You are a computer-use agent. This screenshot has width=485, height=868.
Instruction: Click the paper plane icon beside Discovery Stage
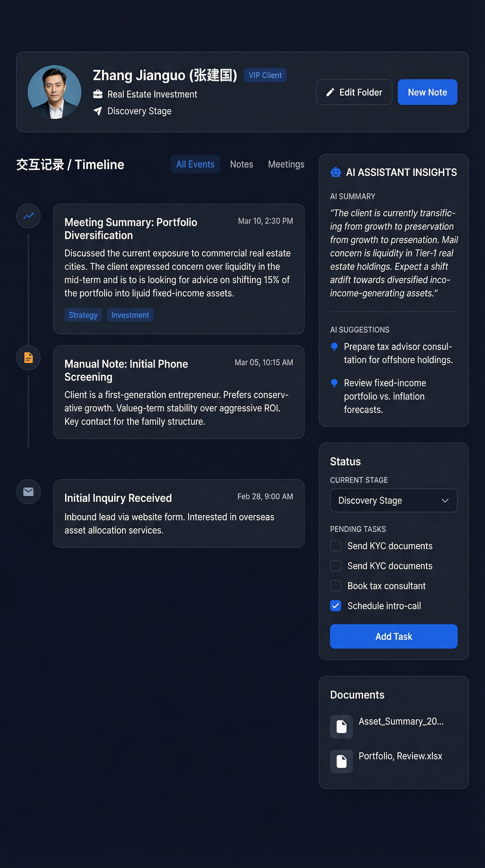coord(98,111)
